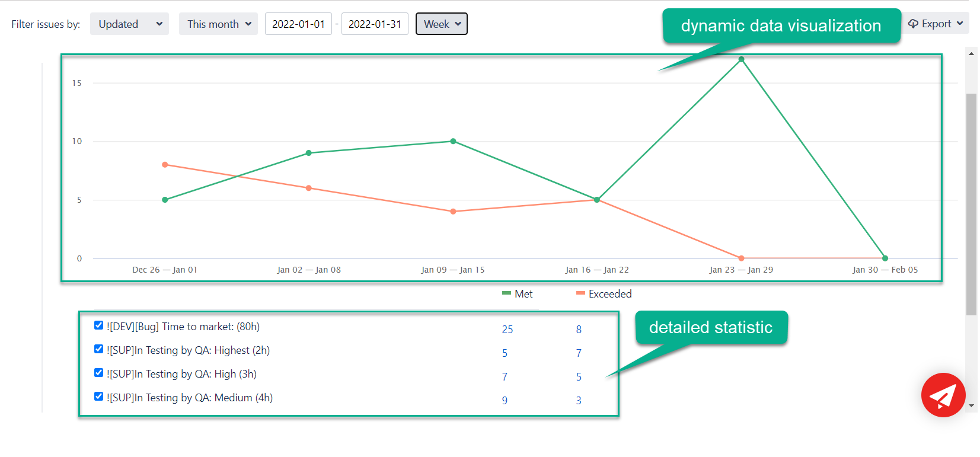Click the green Met legend marker
The width and height of the screenshot is (980, 457).
[506, 293]
